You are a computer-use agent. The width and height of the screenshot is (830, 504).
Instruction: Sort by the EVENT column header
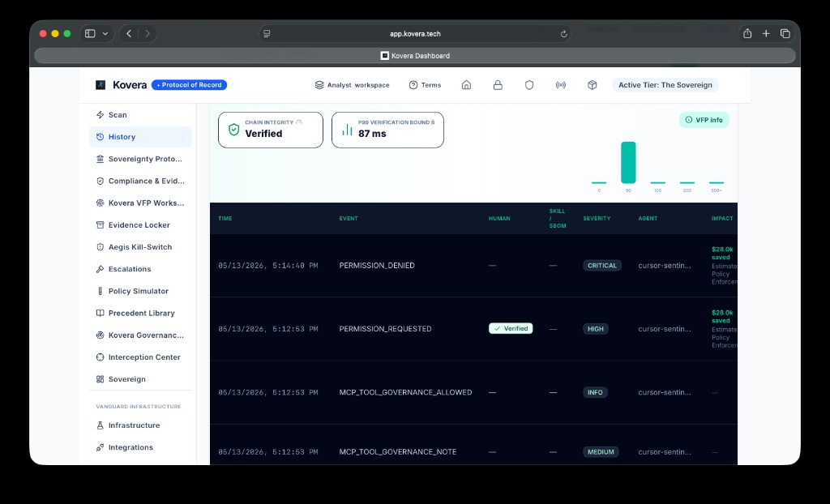pyautogui.click(x=349, y=219)
